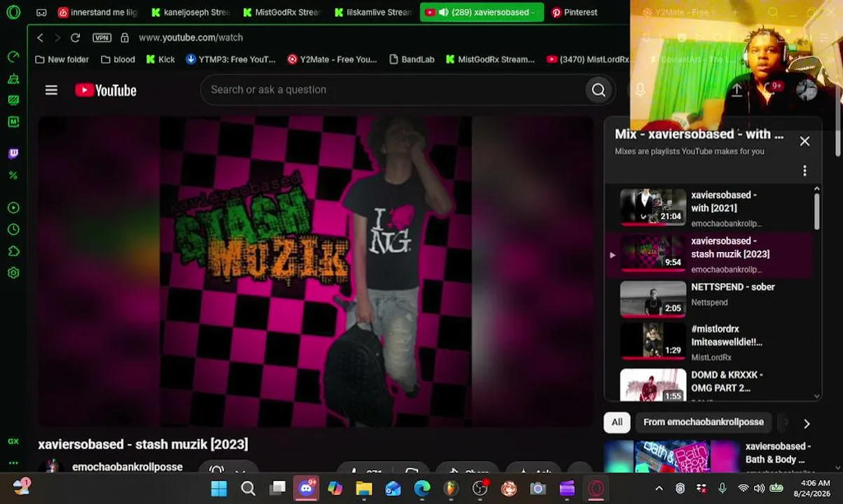Open GX Control speedometer in sidebar

point(13,56)
